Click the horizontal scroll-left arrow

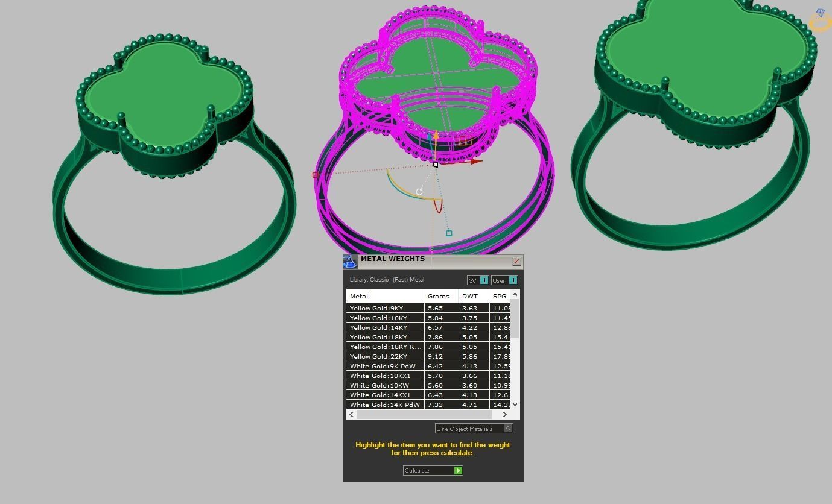pos(352,414)
